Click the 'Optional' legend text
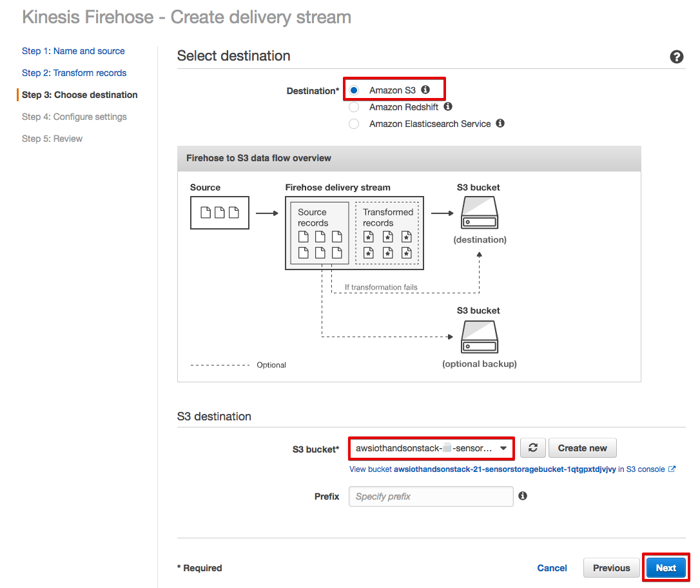The image size is (700, 588). [x=271, y=365]
